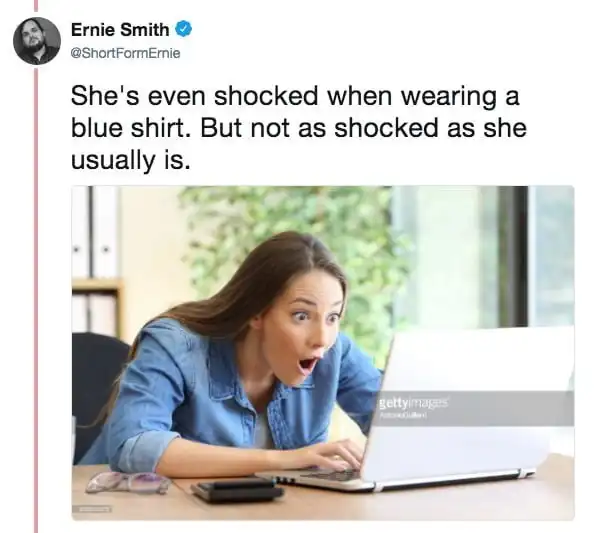The height and width of the screenshot is (533, 594).
Task: Click the eyeglasses lying on the desk
Action: (128, 483)
